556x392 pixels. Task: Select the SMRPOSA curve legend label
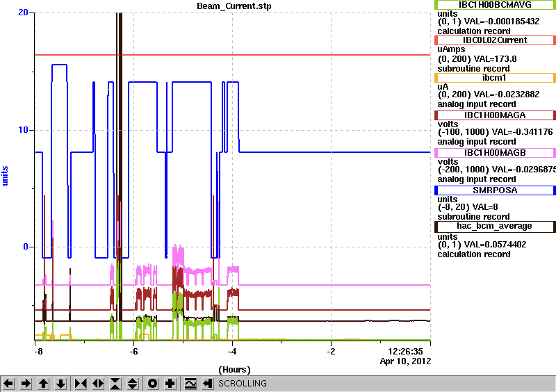pyautogui.click(x=495, y=190)
